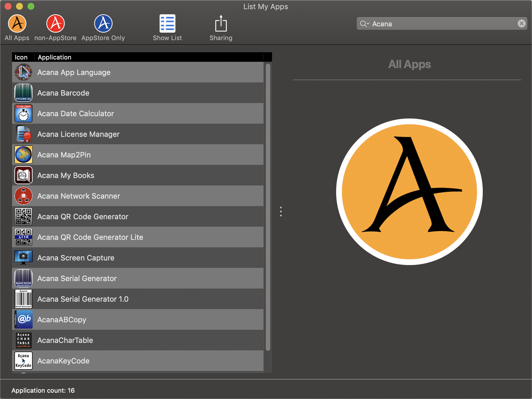Click the Acana Network Scanner icon
The height and width of the screenshot is (399, 532).
[x=23, y=196]
